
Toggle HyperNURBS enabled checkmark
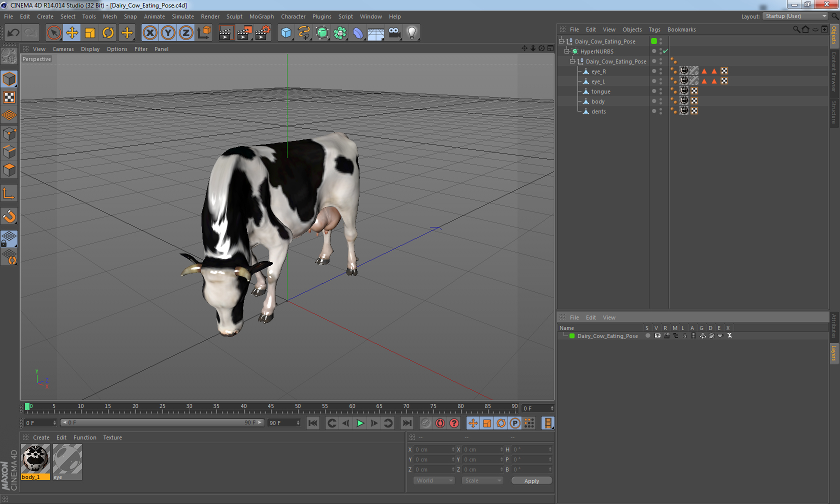(665, 51)
